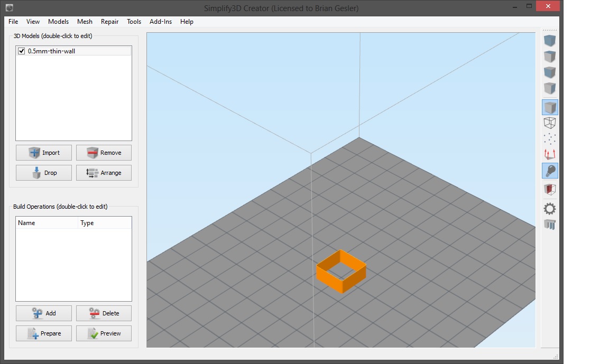609x364 pixels.
Task: Click the Prepare button
Action: [x=44, y=333]
